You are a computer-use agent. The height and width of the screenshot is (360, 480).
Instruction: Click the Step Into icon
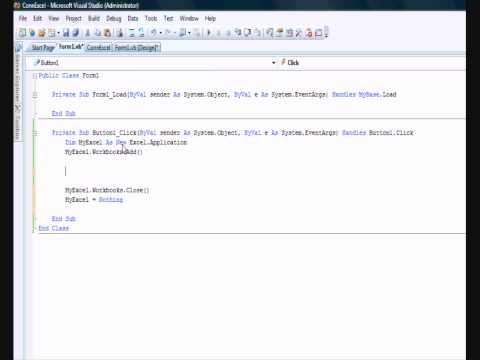coord(238,33)
